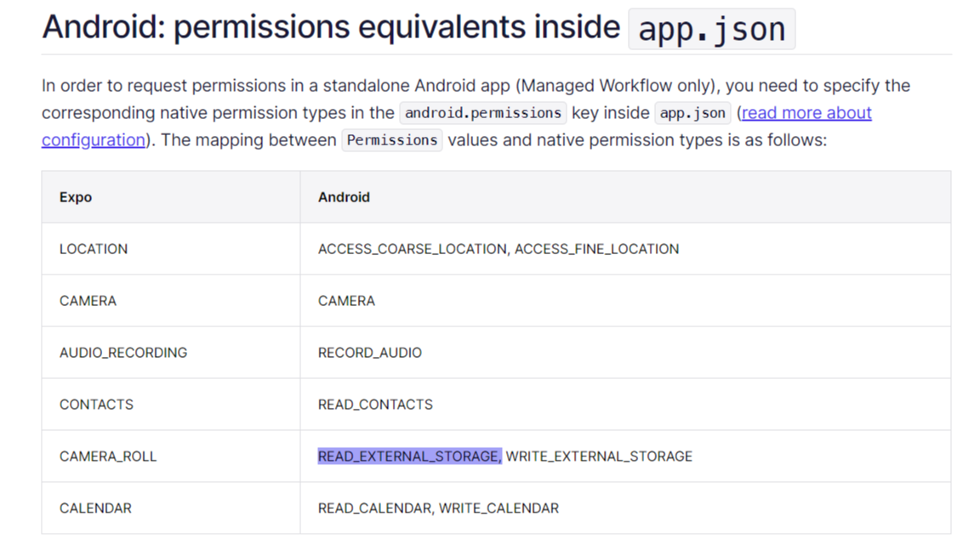Click the page heading 'Android: permissions equivalents inside'
Screen dimensions: 980x538
click(331, 27)
